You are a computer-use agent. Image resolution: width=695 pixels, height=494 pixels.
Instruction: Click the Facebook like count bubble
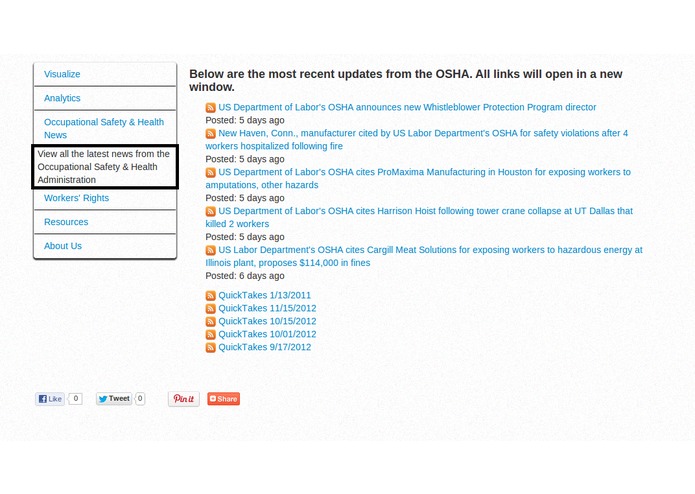pyautogui.click(x=75, y=398)
